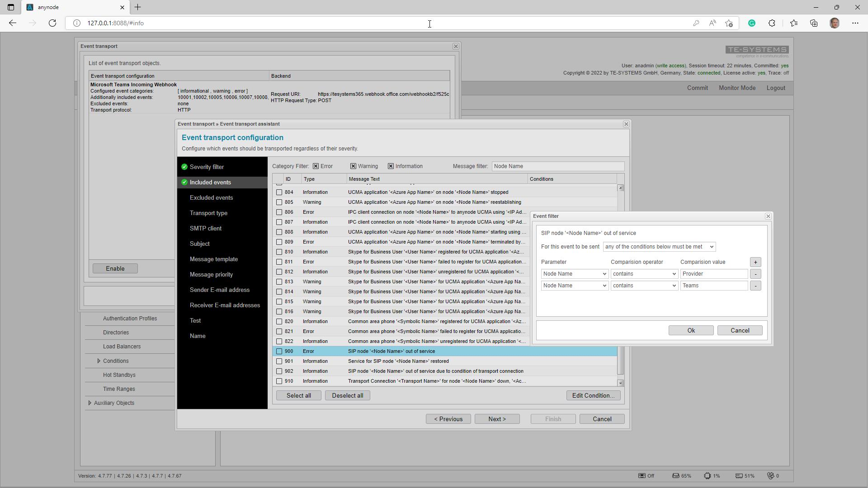Go to the Excluded events step
Viewport: 868px width, 488px height.
pos(211,198)
